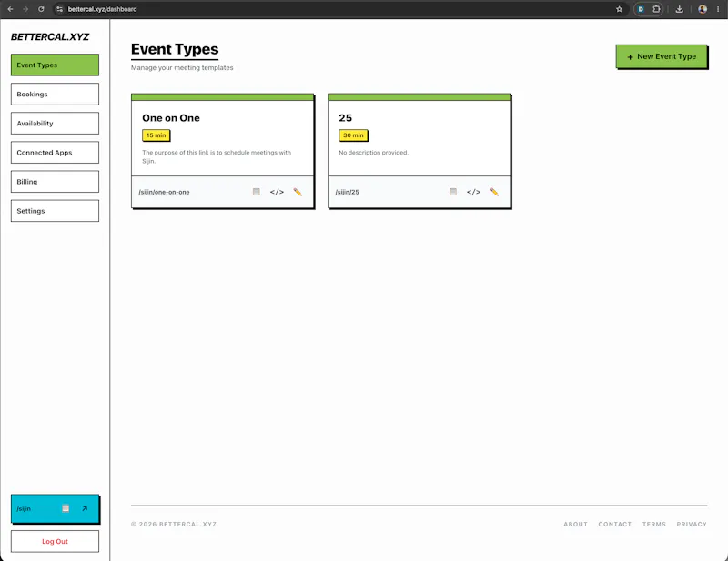Open the browser three-dot menu
Image resolution: width=728 pixels, height=561 pixels.
[x=718, y=9]
